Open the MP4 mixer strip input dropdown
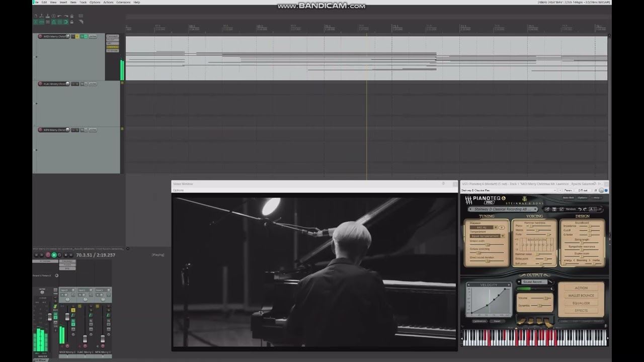 103,290
